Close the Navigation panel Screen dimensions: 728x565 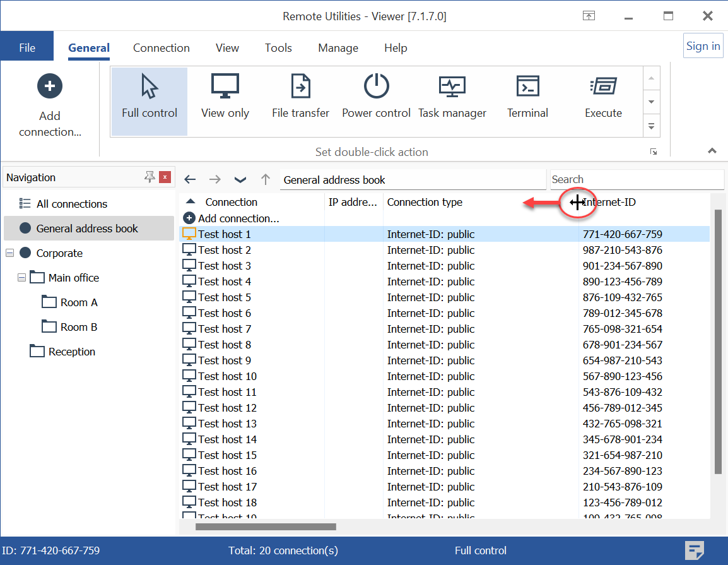(165, 177)
